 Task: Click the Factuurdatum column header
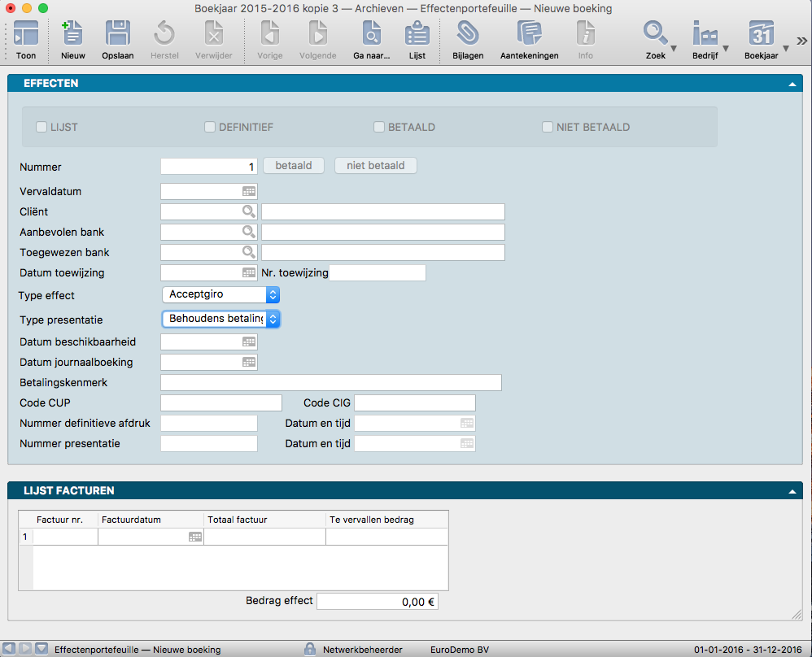point(151,520)
